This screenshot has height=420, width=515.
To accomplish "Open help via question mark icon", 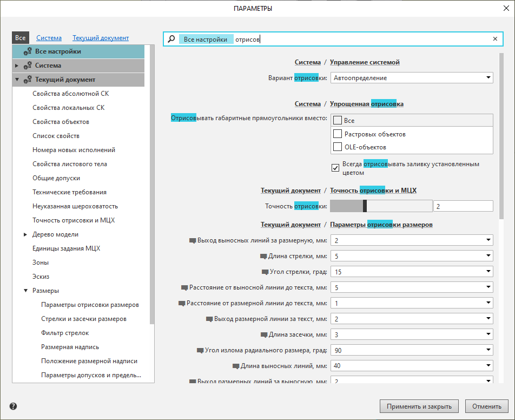I will (x=13, y=406).
